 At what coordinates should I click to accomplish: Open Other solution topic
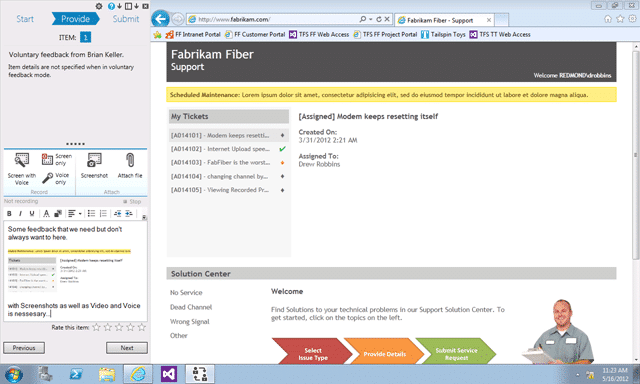tap(179, 335)
